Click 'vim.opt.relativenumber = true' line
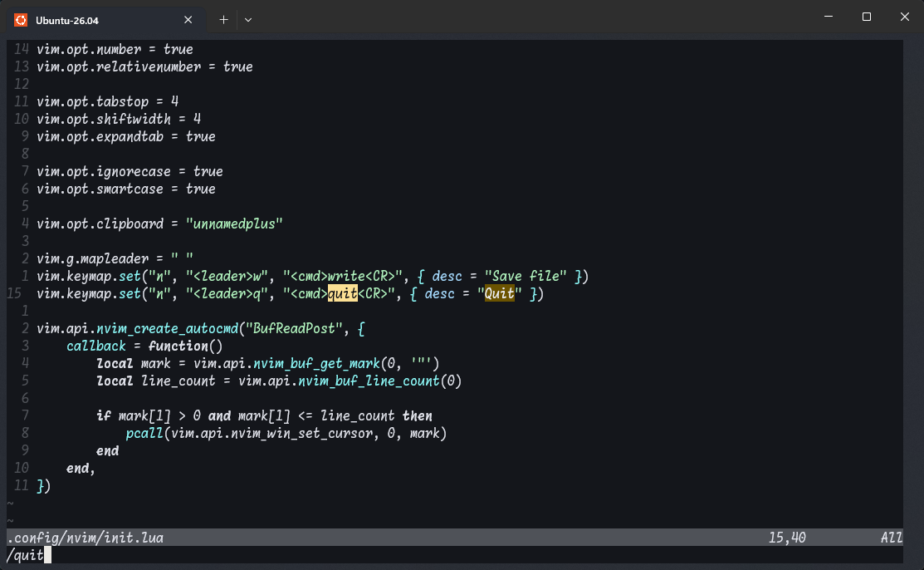 [x=144, y=66]
